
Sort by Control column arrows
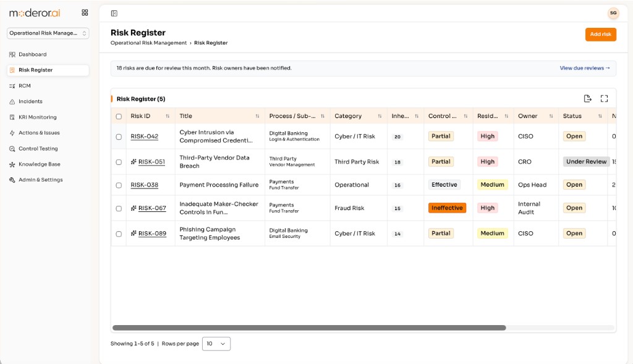tap(465, 116)
